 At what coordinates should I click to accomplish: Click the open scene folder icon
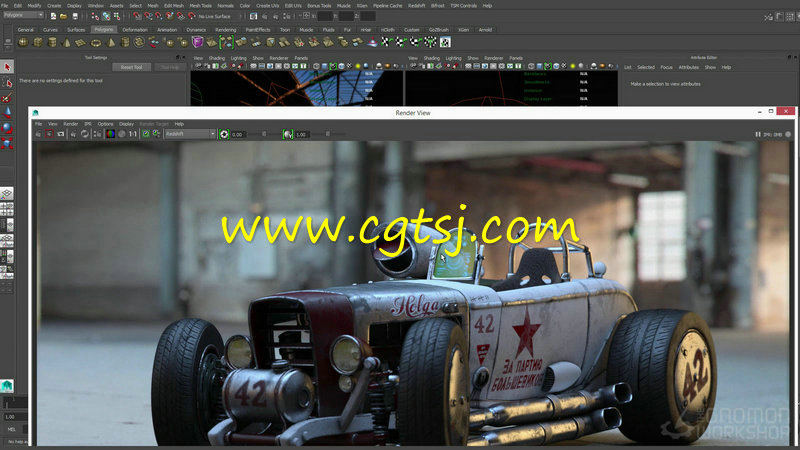tap(64, 16)
